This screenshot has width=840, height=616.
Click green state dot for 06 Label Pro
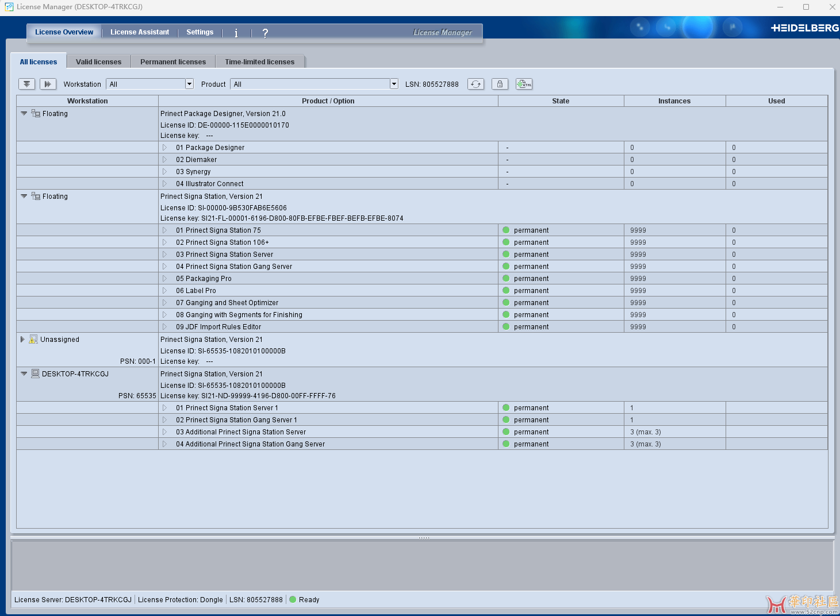pyautogui.click(x=506, y=290)
